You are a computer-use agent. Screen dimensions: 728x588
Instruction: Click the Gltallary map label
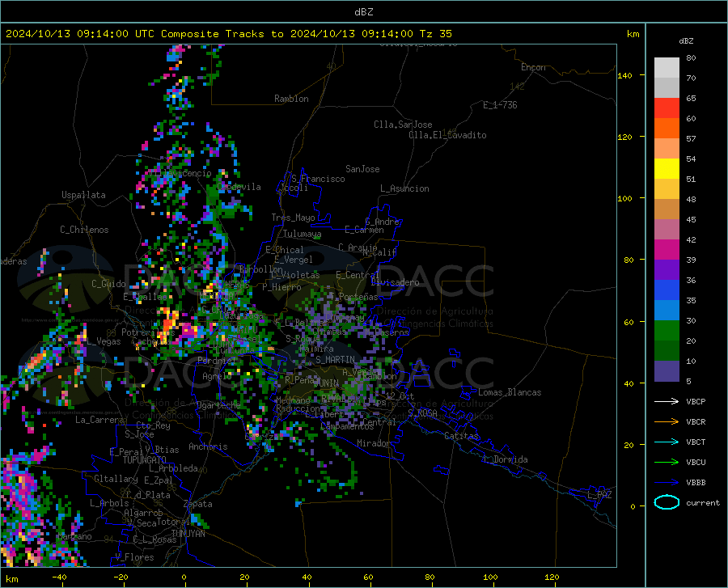(x=116, y=479)
